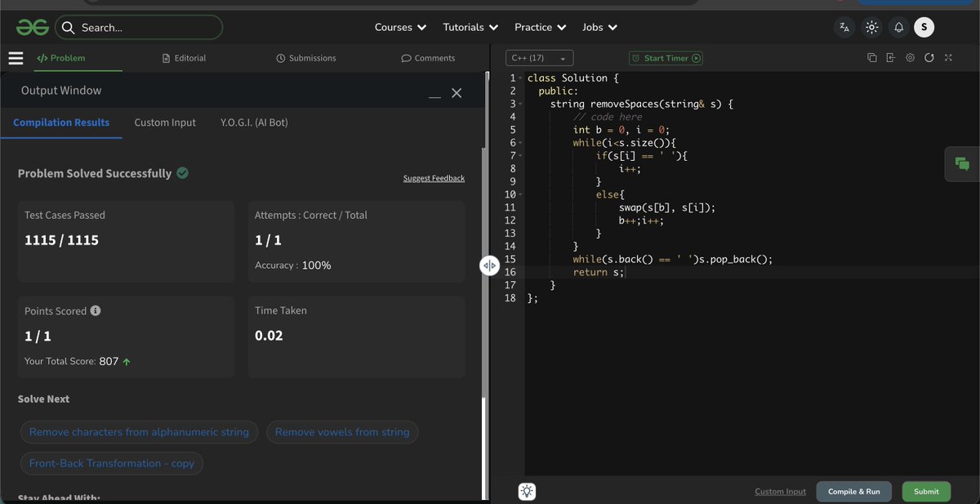The height and width of the screenshot is (504, 980).
Task: Switch to the Editorial tab
Action: [x=184, y=58]
